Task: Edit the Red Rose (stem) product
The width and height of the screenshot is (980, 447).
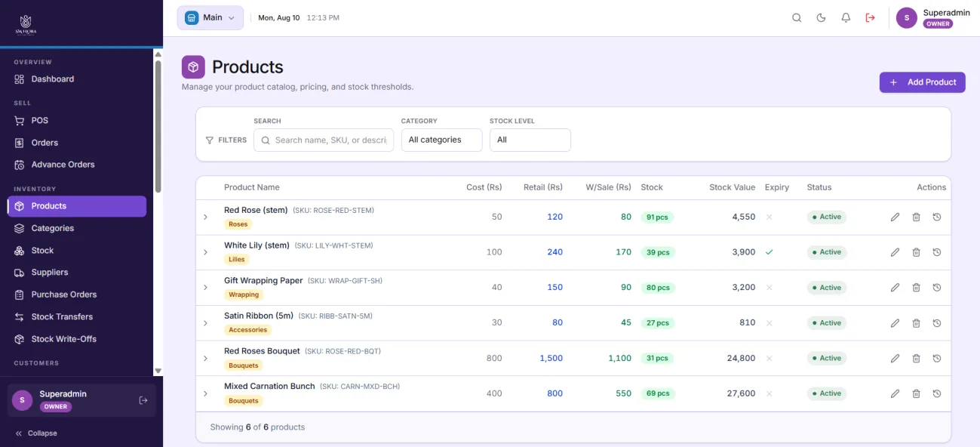Action: click(x=895, y=217)
